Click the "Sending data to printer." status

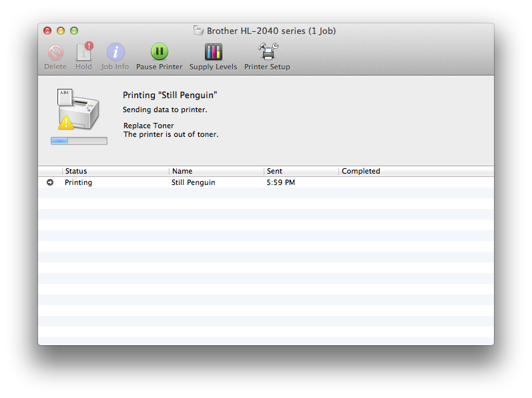pos(165,110)
